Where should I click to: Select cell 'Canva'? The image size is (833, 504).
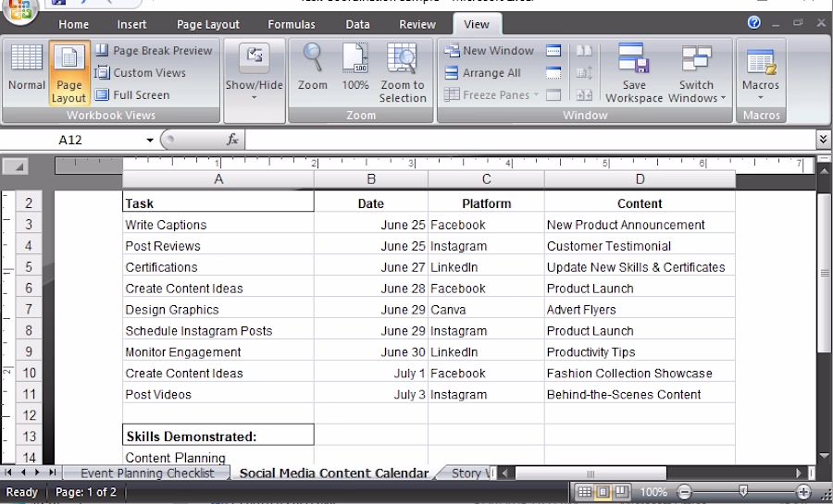pyautogui.click(x=486, y=309)
